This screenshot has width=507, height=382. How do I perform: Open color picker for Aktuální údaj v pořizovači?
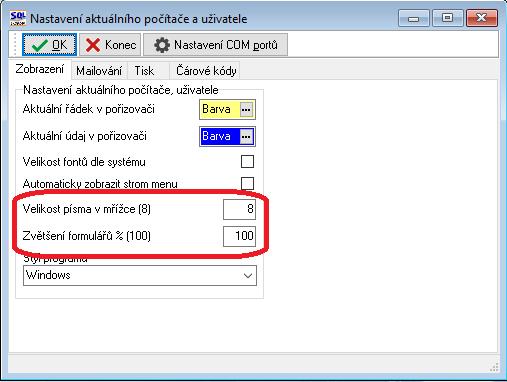point(246,136)
